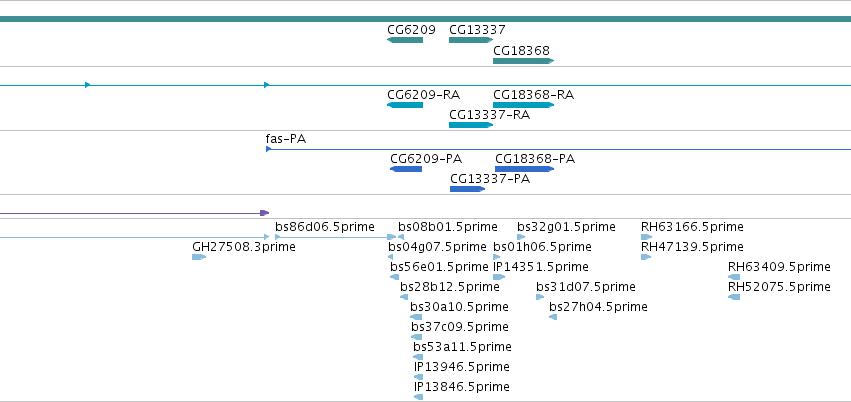
Task: Click the RH63166.5prime EST
Action: pyautogui.click(x=646, y=237)
